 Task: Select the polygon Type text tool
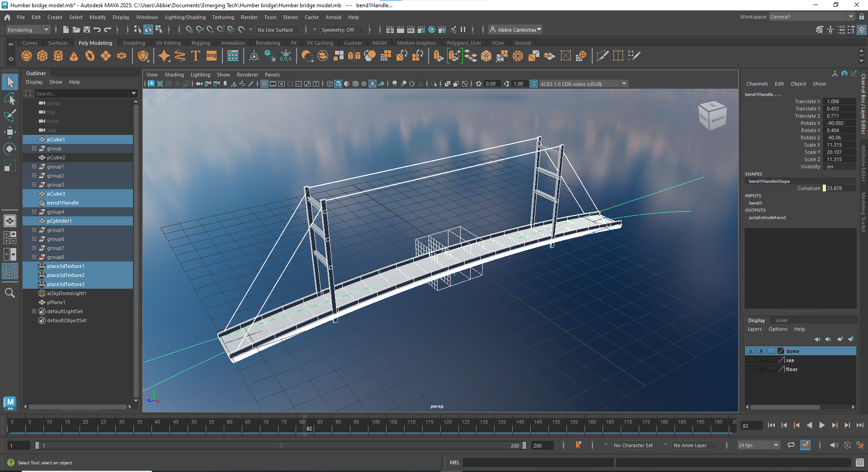(196, 56)
